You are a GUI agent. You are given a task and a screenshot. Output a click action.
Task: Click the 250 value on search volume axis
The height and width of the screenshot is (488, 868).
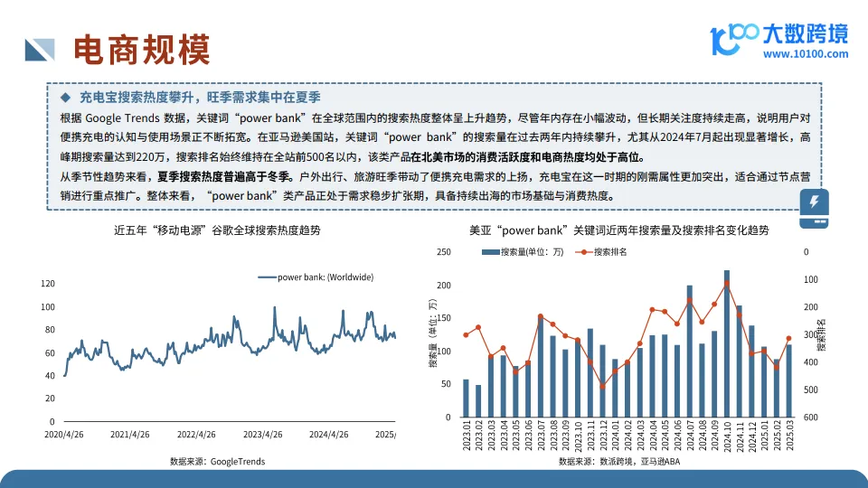click(444, 252)
